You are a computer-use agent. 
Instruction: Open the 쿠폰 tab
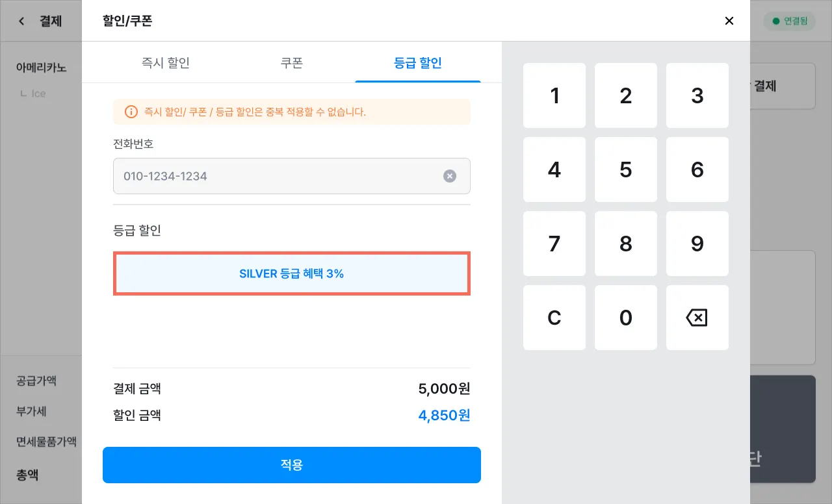(292, 63)
